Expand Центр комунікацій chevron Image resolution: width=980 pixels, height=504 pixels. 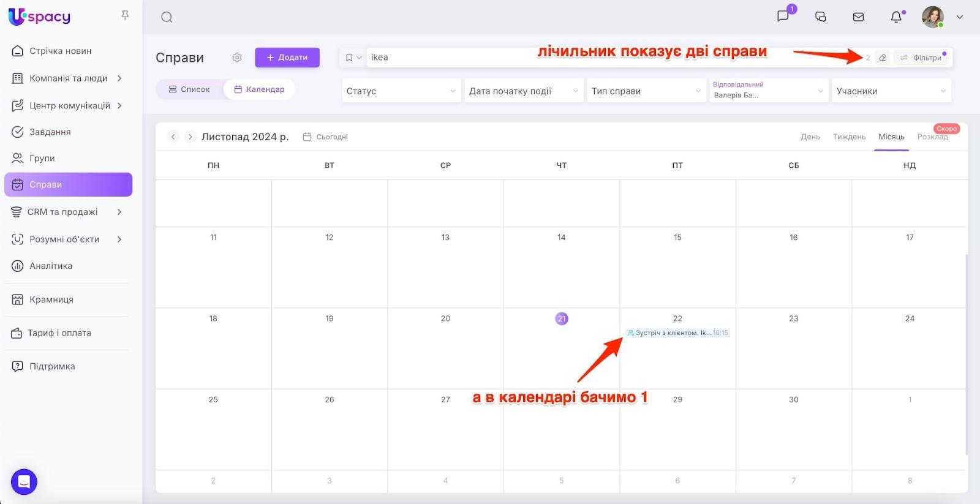pos(119,105)
